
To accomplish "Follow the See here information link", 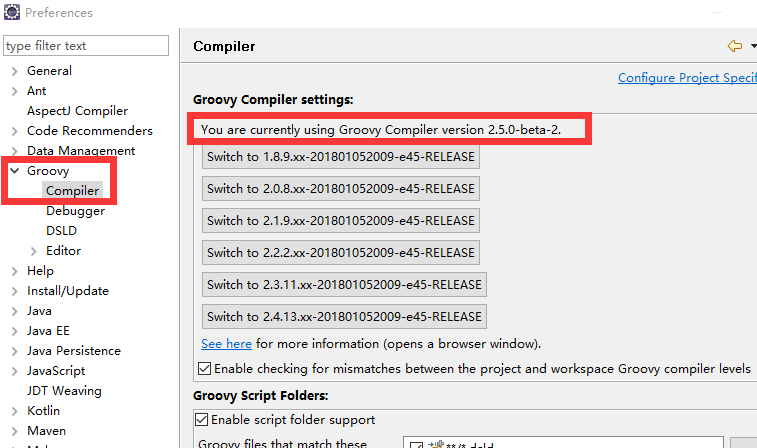I will pos(226,343).
